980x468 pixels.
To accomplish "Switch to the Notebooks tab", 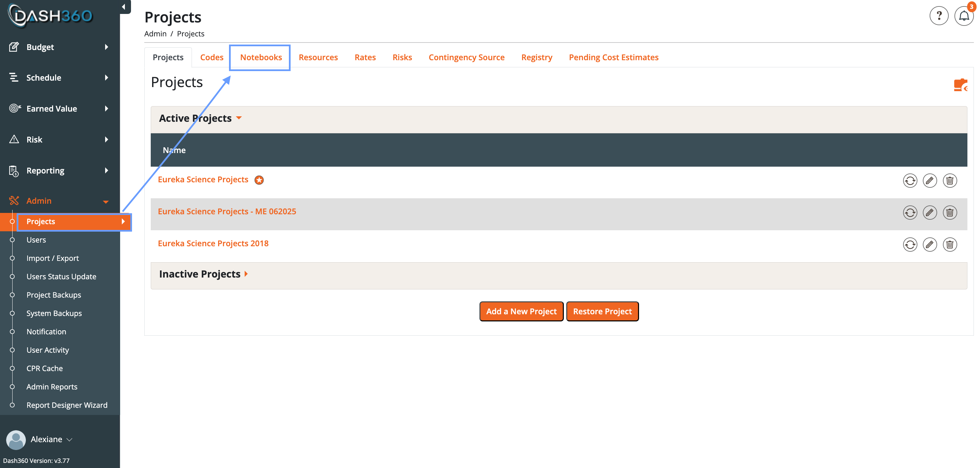I will pyautogui.click(x=261, y=57).
